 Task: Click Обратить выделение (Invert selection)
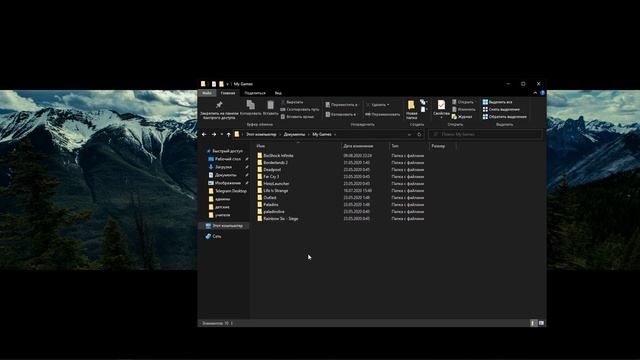pyautogui.click(x=504, y=117)
